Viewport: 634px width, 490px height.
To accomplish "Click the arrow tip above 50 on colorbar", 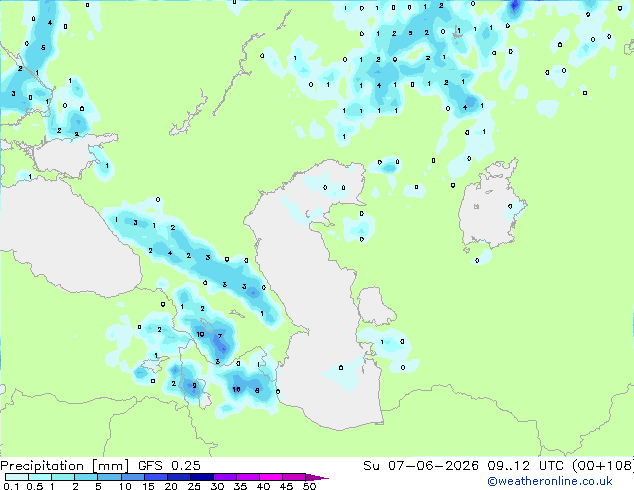I will click(x=317, y=477).
